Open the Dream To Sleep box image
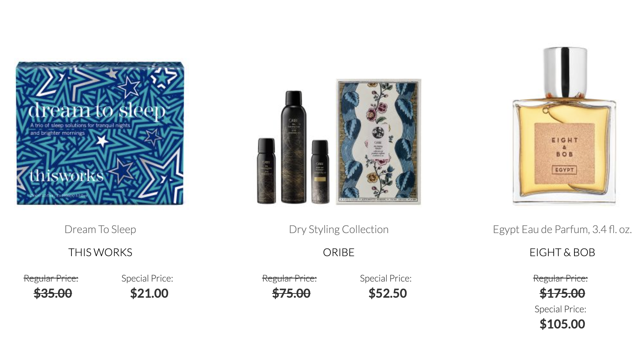 pyautogui.click(x=100, y=133)
